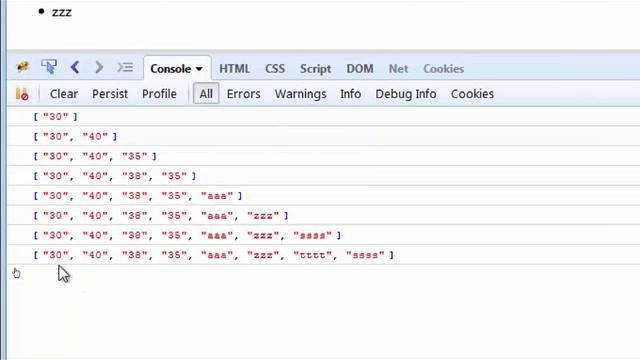Enable the Net panel tab
Screen dimensions: 640x360
pyautogui.click(x=398, y=69)
